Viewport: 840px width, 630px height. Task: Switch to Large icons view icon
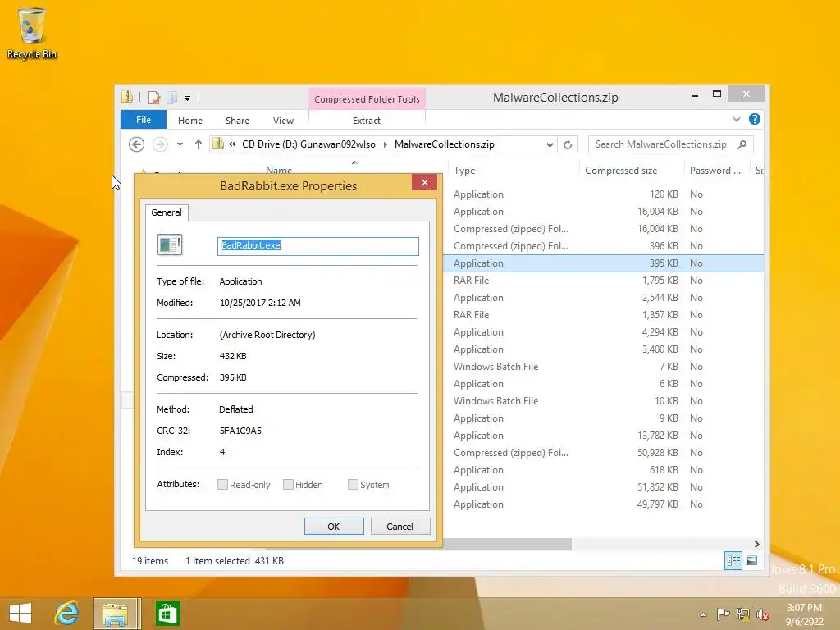click(x=751, y=561)
